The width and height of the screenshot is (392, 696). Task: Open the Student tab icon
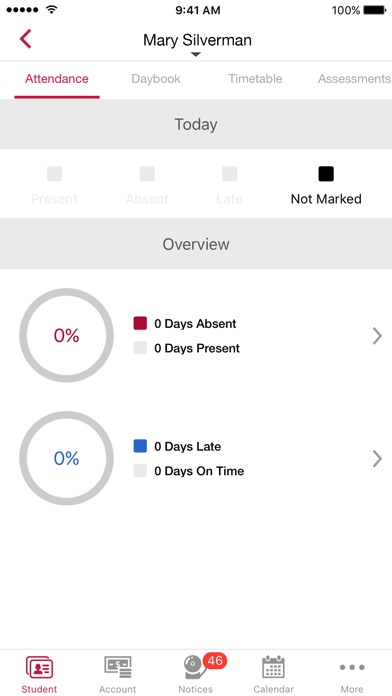tap(40, 668)
